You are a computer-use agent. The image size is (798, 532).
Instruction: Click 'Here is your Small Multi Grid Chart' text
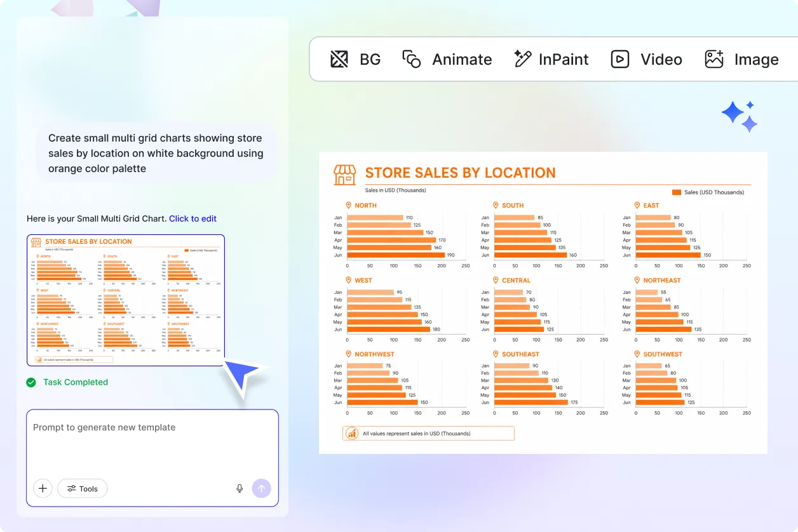coord(97,218)
